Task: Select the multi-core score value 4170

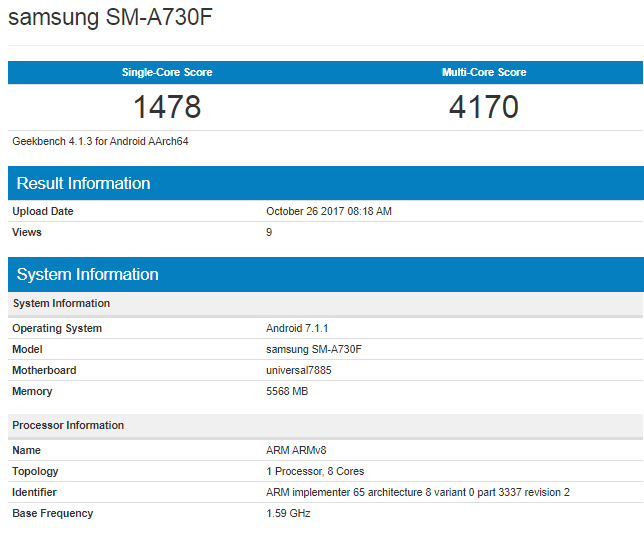Action: coord(484,106)
